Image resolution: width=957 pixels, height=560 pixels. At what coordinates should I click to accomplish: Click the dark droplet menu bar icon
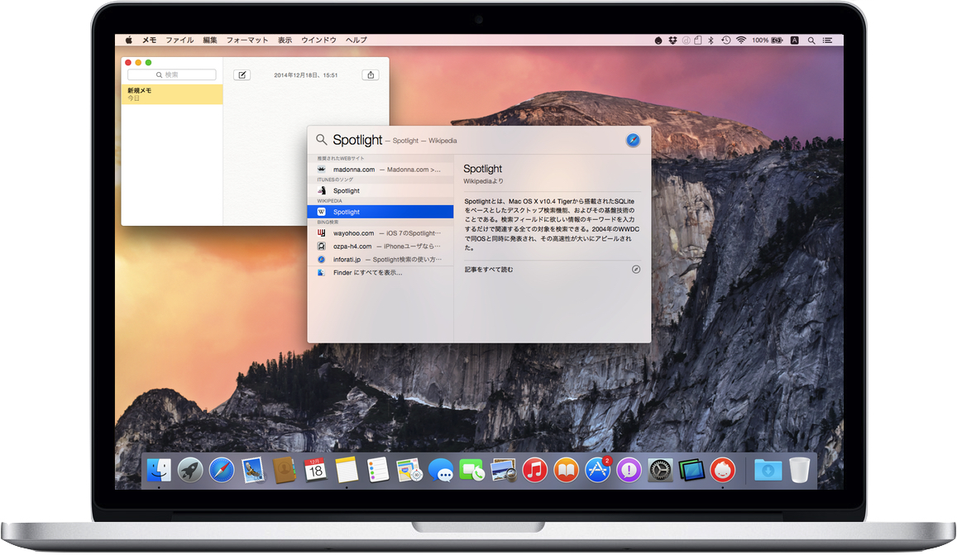[658, 41]
